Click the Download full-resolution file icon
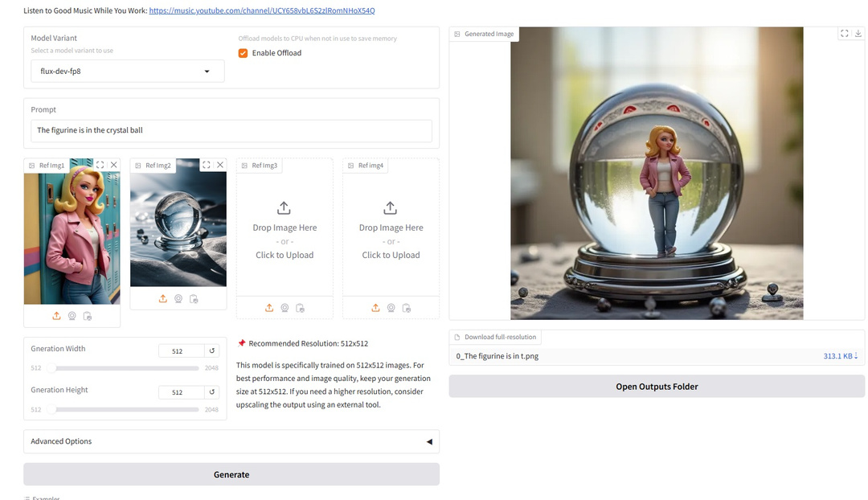Screen dimensions: 868x500 point(457,337)
